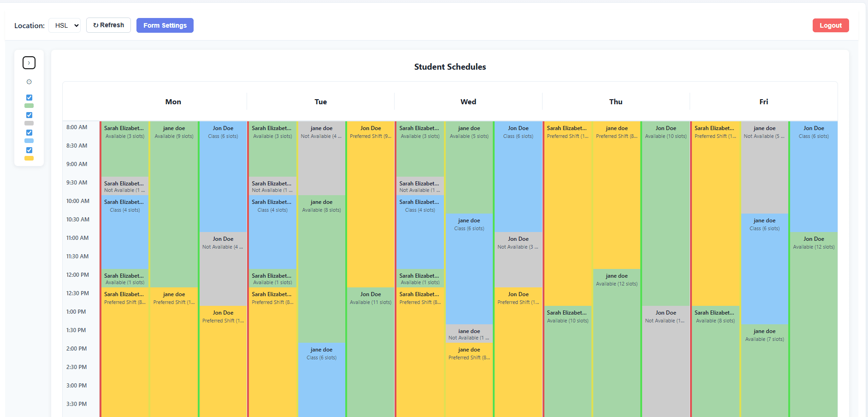Open Monday Sarah Elizabeth Available (3 slots) block
868x417 pixels.
click(124, 149)
